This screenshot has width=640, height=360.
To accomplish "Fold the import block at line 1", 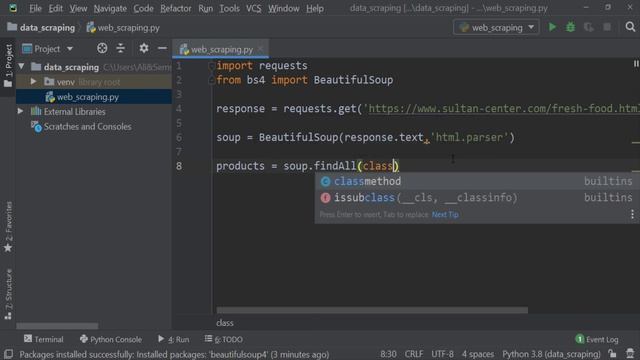I will click(211, 66).
